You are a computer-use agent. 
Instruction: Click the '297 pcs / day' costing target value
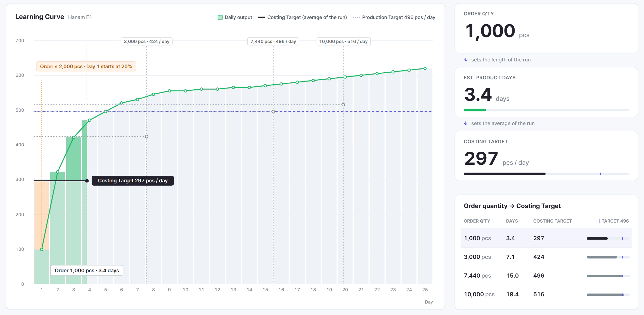(496, 159)
